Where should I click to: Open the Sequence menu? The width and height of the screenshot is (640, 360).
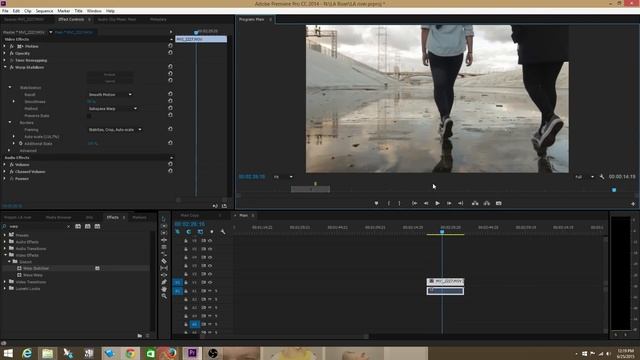coord(44,11)
